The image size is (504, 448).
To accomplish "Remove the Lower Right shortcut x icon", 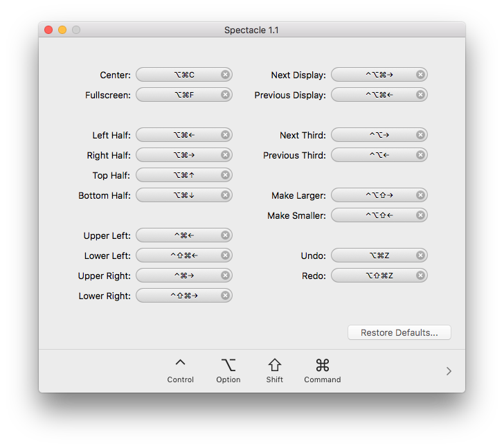I will point(225,296).
